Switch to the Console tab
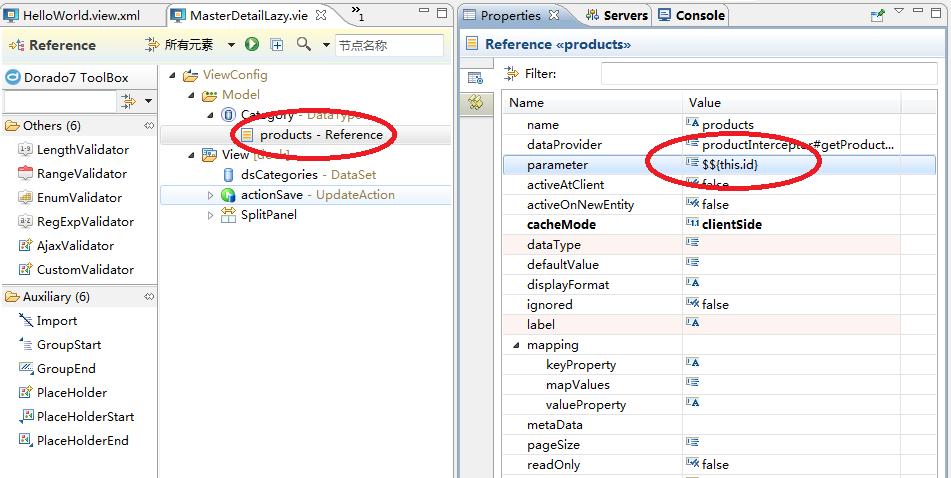 pos(699,15)
